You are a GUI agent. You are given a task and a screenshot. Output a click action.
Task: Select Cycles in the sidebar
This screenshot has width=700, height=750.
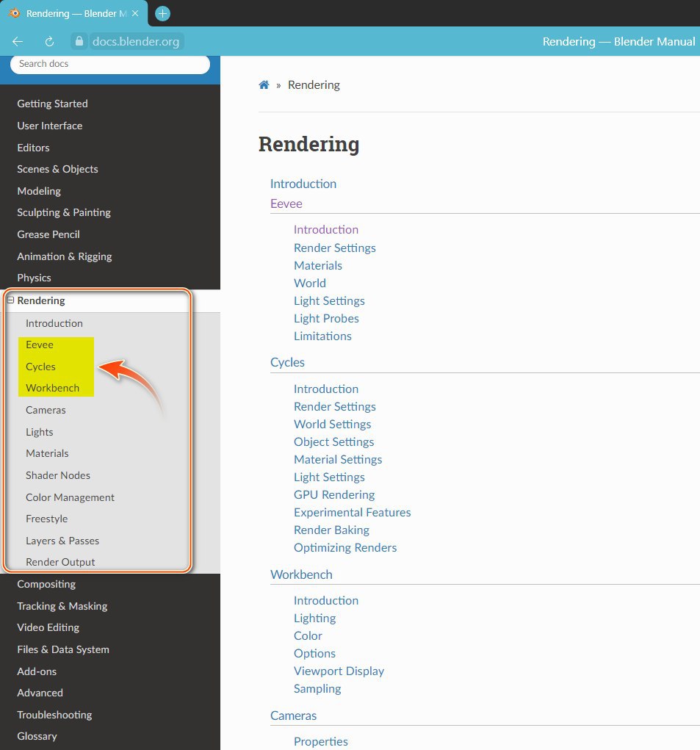(x=40, y=367)
